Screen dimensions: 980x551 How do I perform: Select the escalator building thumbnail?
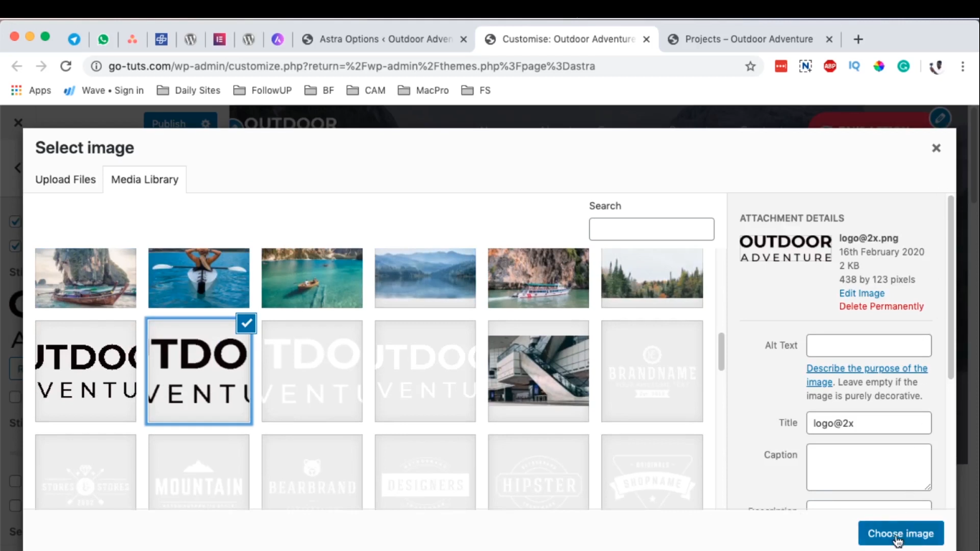pos(539,371)
